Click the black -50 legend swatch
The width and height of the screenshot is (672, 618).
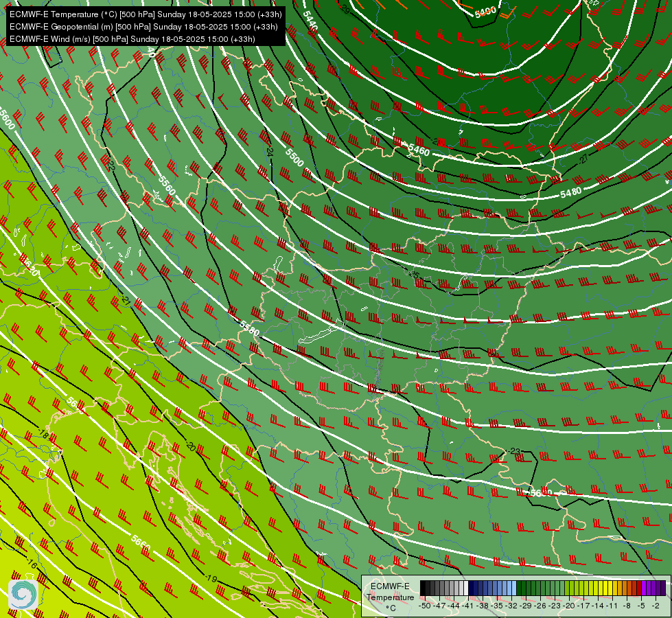423,588
